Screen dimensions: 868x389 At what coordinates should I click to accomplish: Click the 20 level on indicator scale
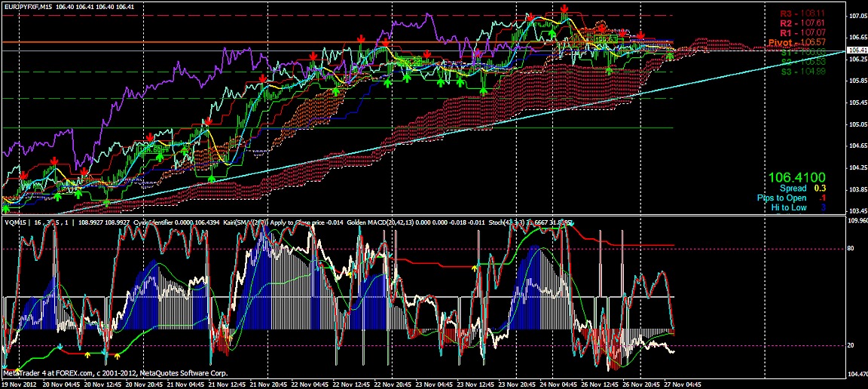[x=851, y=345]
